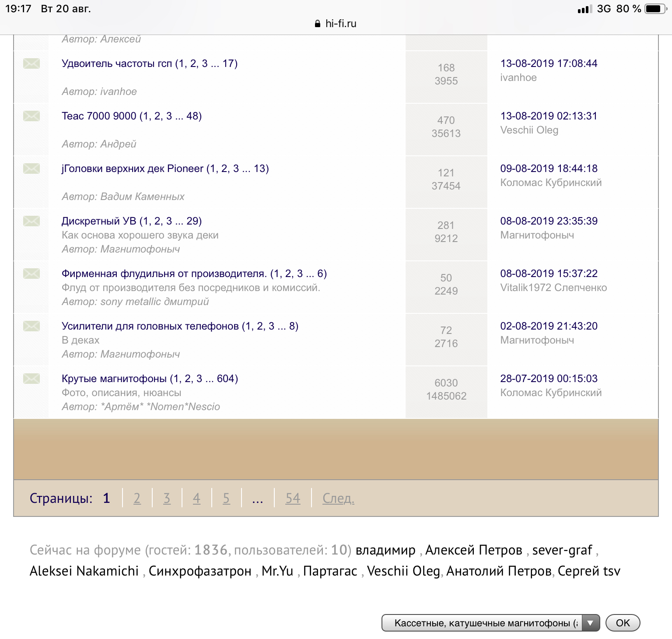Open last page 48 of Teac 7000 9000
Screen dimensions: 672x639
193,116
